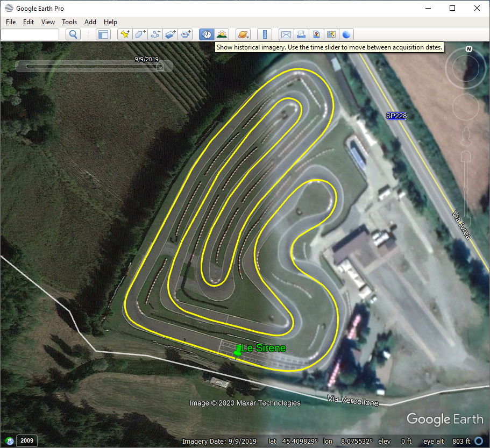Toggle the sidebar panel button
The image size is (490, 448).
[103, 34]
